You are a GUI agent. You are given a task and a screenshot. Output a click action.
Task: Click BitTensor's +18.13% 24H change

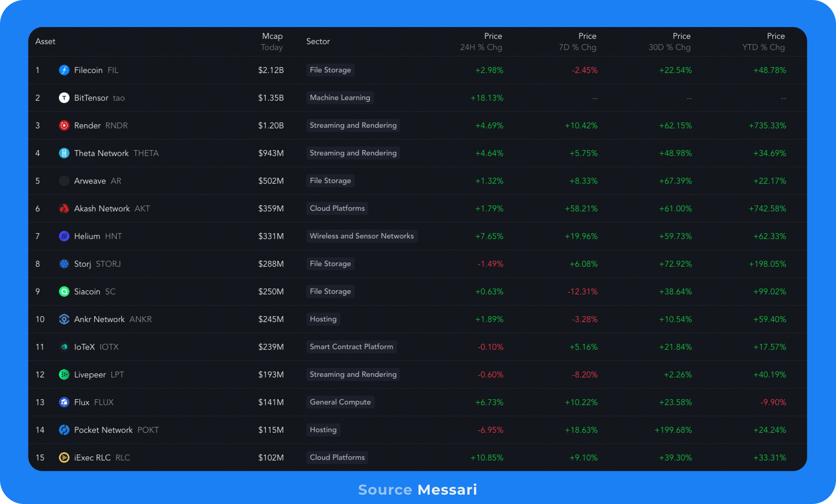click(x=487, y=98)
